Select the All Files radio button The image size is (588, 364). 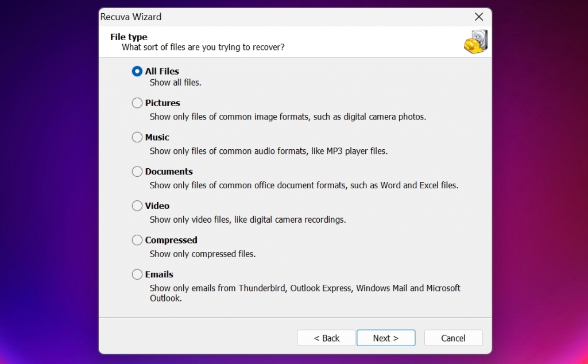coord(137,71)
